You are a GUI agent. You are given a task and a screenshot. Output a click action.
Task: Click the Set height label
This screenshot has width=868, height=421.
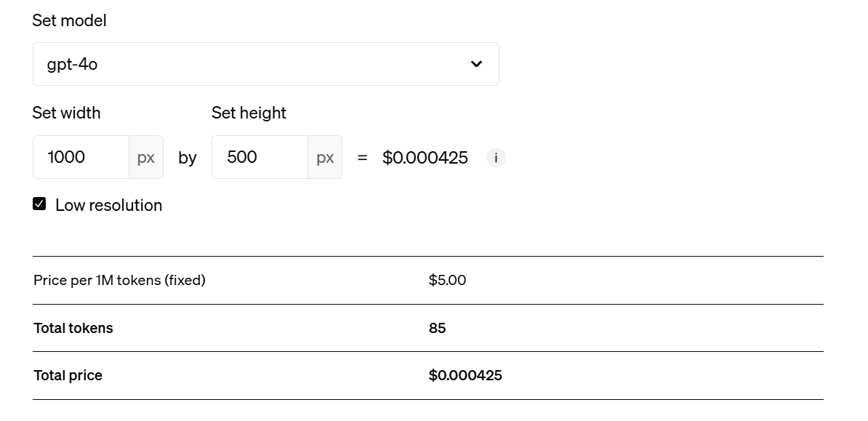pyautogui.click(x=249, y=113)
